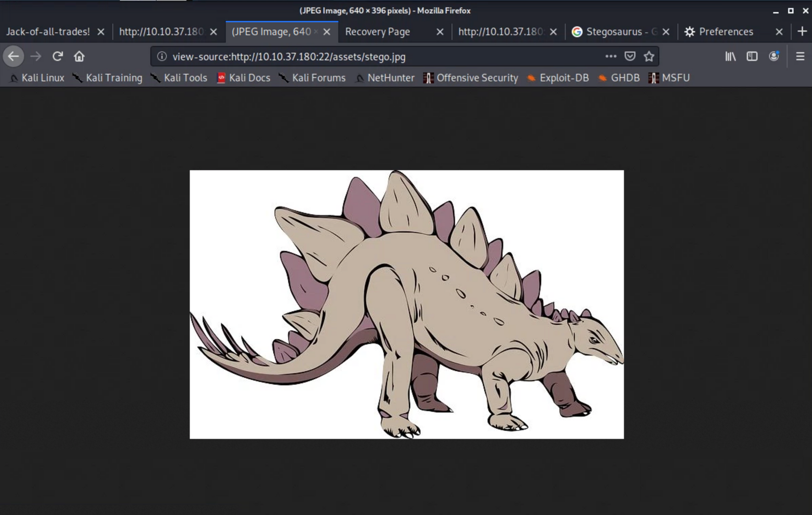Open a new tab with plus button
This screenshot has height=515, width=812.
pyautogui.click(x=802, y=31)
